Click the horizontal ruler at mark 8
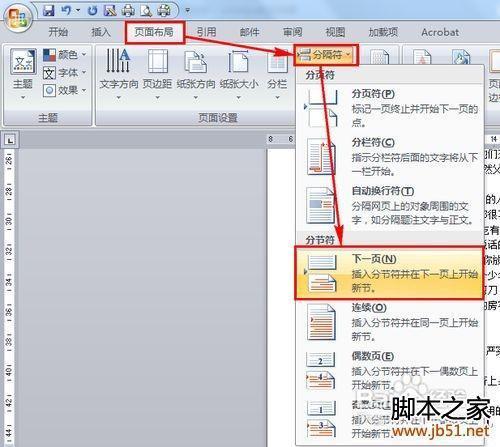 coord(271,139)
